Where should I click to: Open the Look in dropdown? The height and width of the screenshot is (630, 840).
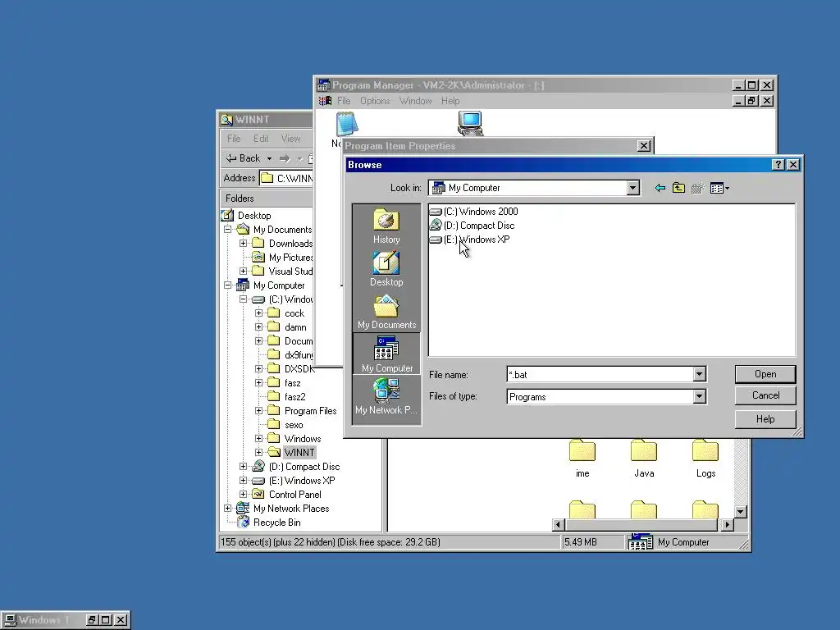pyautogui.click(x=632, y=188)
